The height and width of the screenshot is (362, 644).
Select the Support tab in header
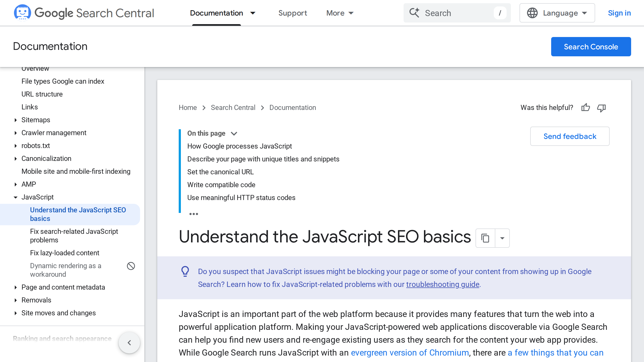click(292, 13)
